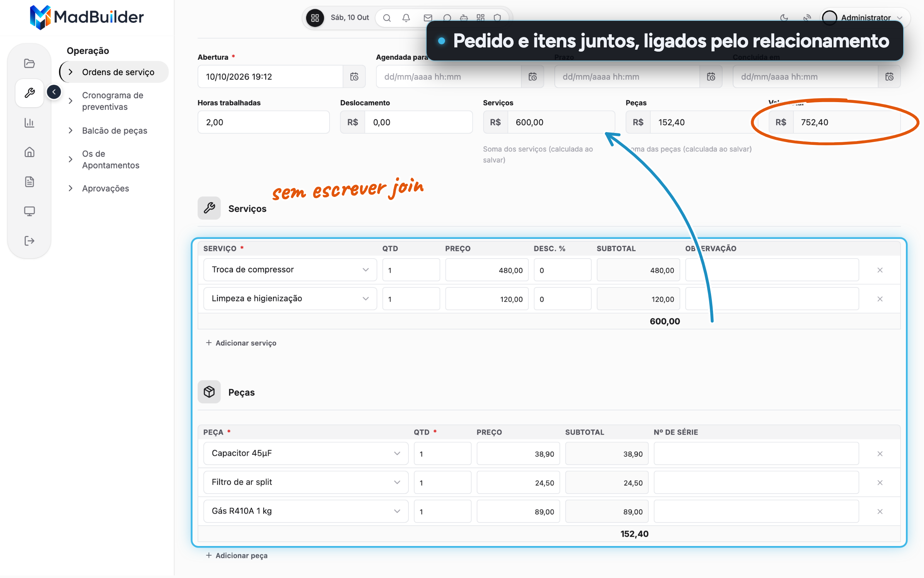This screenshot has height=578, width=924.
Task: Open Limpeza e higienização service dropdown
Action: click(290, 299)
